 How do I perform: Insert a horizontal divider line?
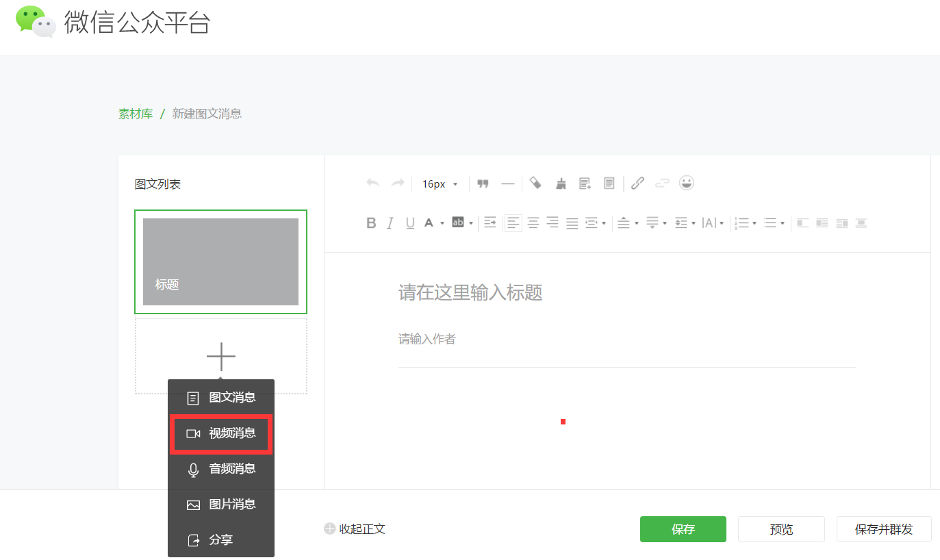tap(507, 183)
